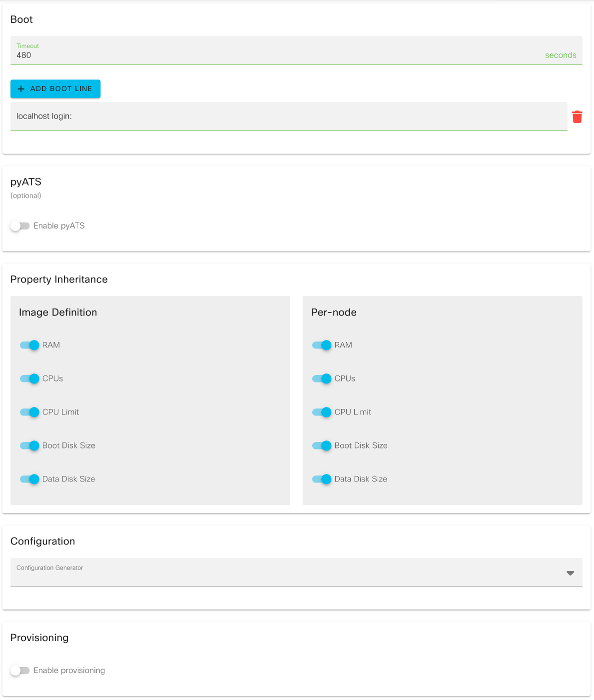The image size is (594, 700).
Task: Toggle Image Definition CPUs switch
Action: (x=29, y=378)
